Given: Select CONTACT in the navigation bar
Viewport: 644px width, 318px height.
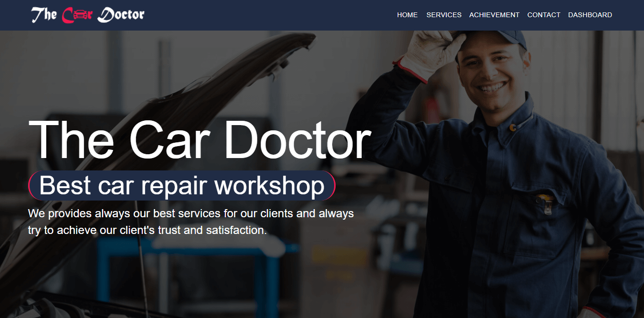Looking at the screenshot, I should click(544, 15).
